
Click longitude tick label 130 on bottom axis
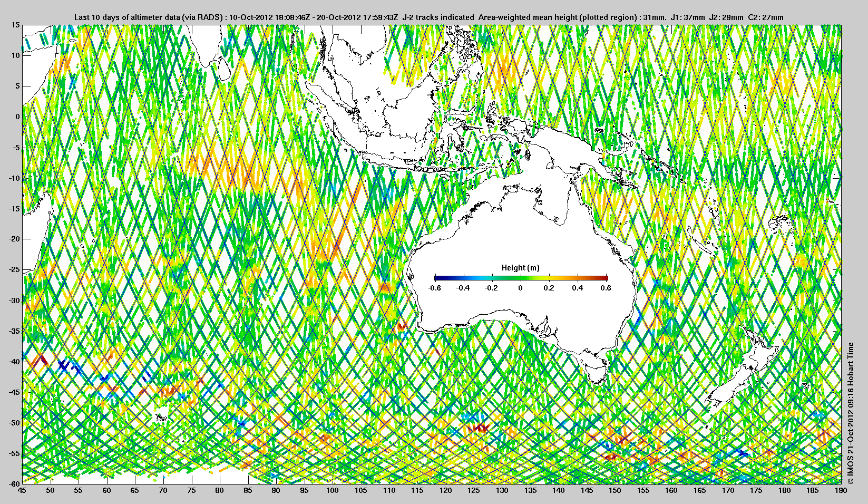pyautogui.click(x=502, y=490)
